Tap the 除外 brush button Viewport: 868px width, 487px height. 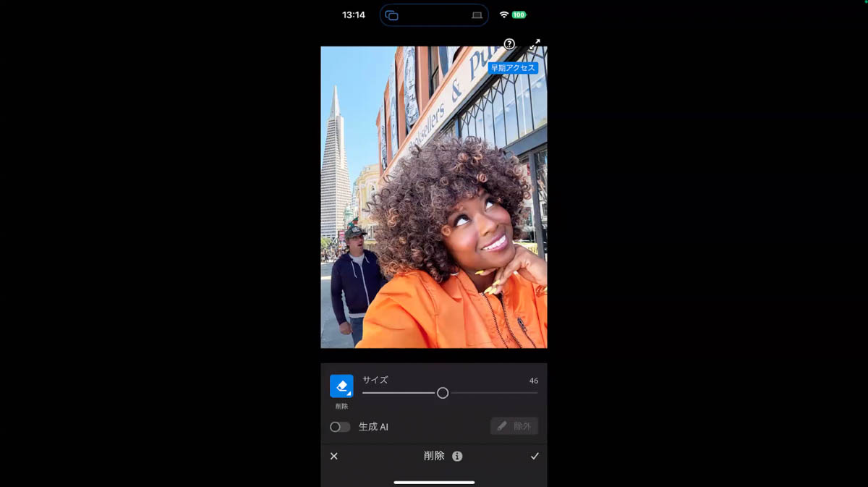[514, 426]
